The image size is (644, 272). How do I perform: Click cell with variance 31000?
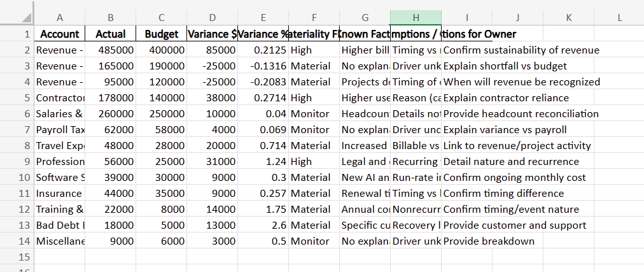click(213, 161)
